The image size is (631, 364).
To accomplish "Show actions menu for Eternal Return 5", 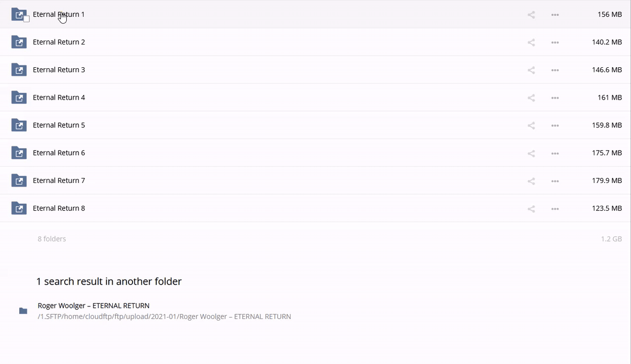I will pyautogui.click(x=555, y=125).
